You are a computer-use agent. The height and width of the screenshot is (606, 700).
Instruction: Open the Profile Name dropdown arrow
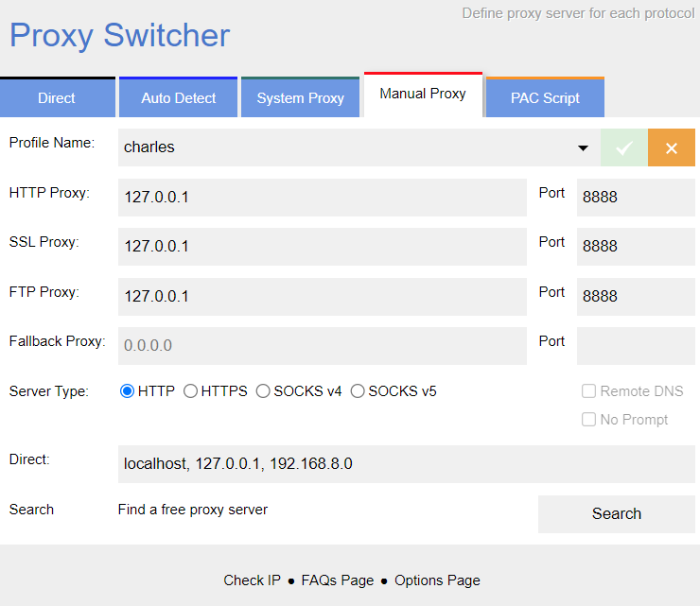[x=583, y=148]
